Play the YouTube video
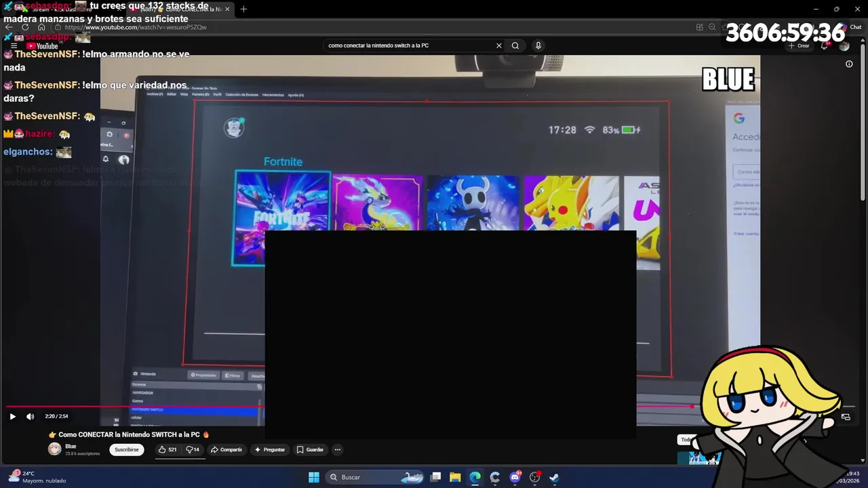The image size is (868, 488). (12, 417)
